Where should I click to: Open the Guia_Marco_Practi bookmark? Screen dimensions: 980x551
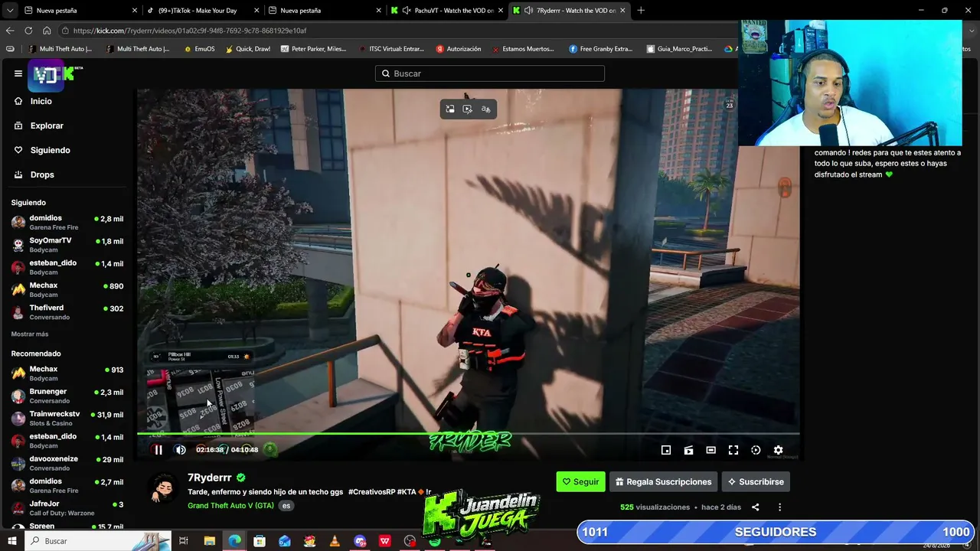(679, 49)
